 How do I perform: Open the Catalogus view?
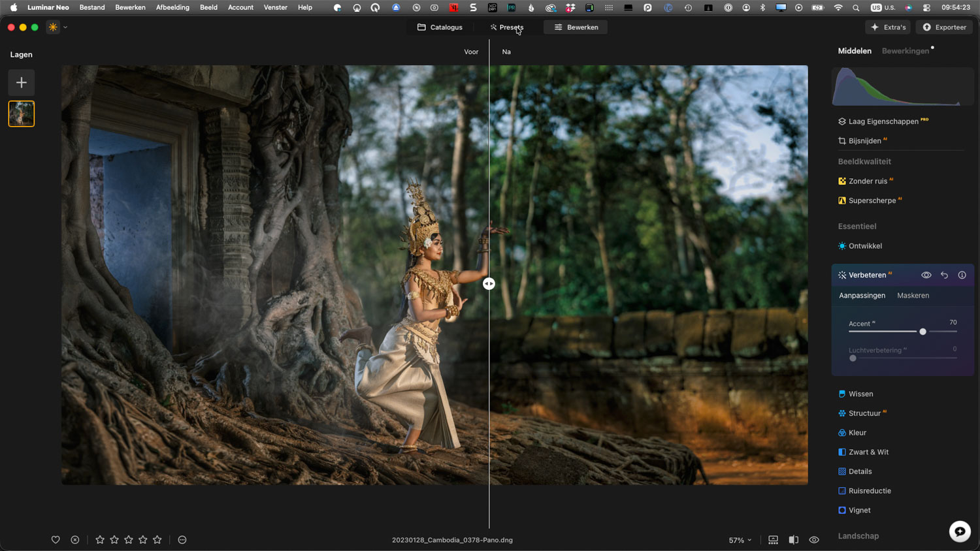coord(440,27)
